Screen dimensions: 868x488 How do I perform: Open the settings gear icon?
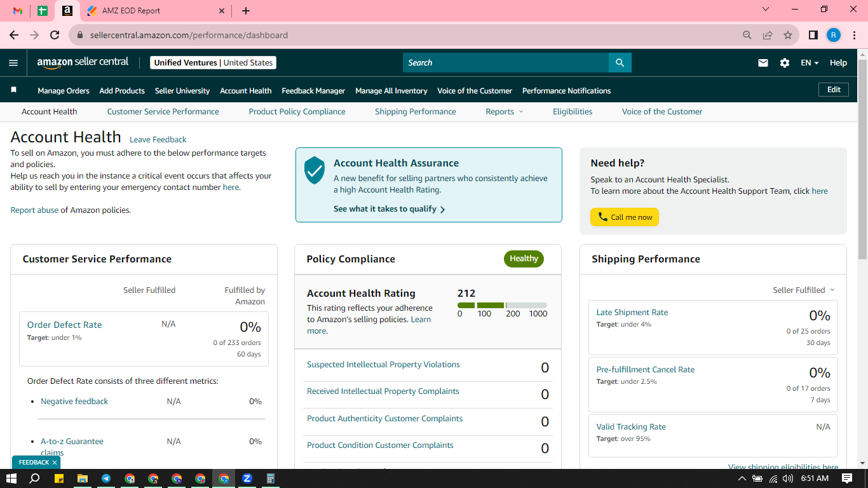[785, 63]
